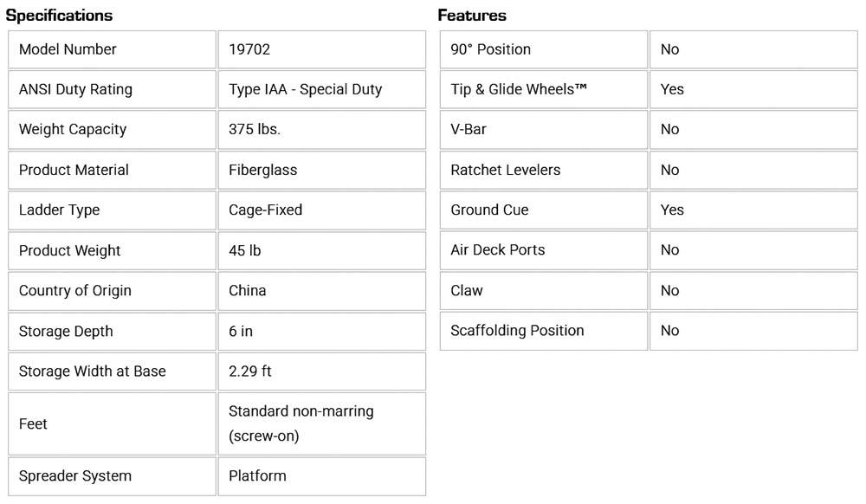Select the Air Deck Ports feature label
The image size is (866, 504).
(498, 249)
